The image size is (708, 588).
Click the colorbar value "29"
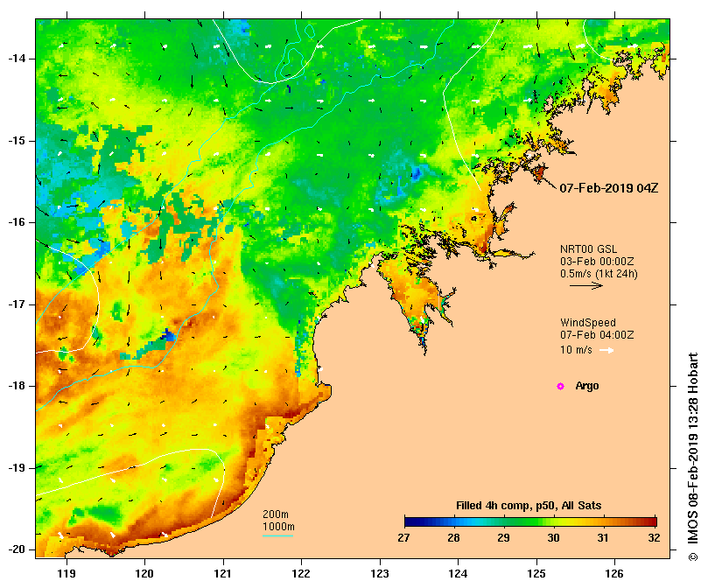tap(503, 538)
